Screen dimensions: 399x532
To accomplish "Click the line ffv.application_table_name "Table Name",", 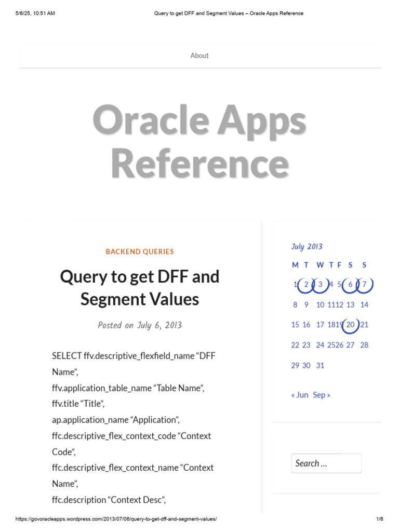I will coord(128,388).
